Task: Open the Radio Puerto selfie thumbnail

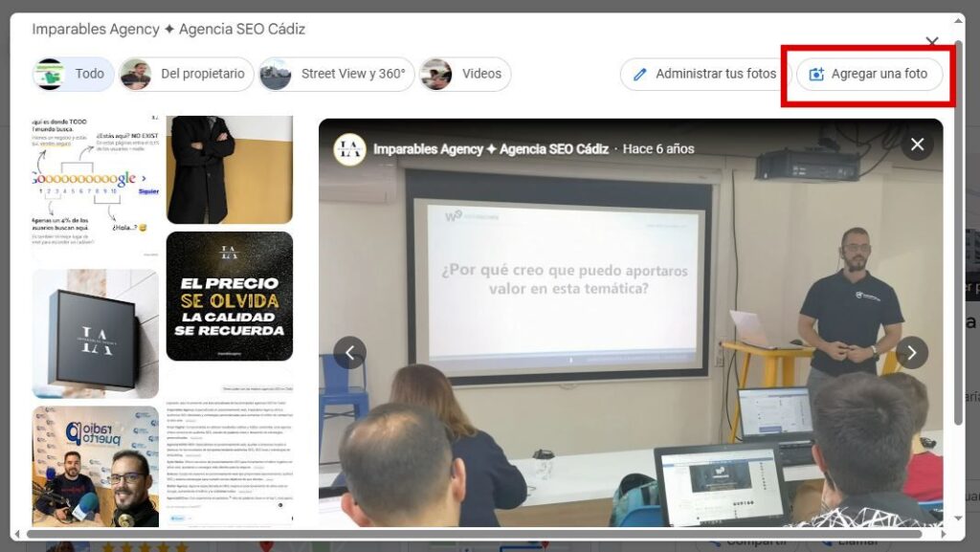Action: (95, 466)
